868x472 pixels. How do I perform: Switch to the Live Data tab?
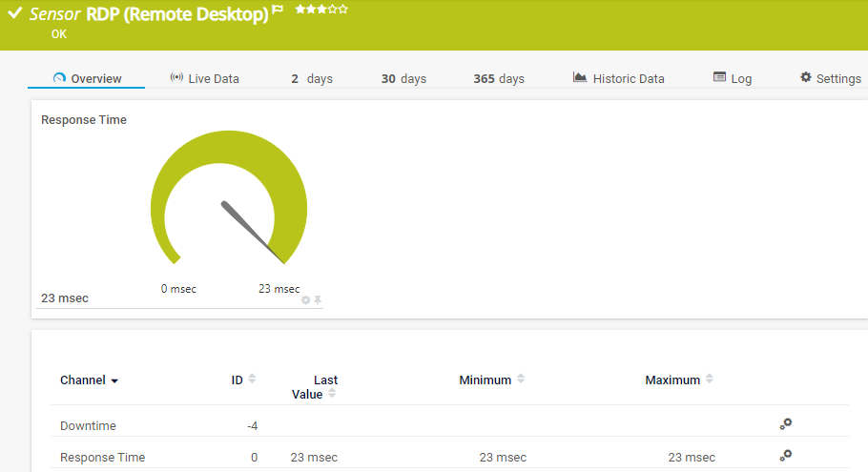204,78
